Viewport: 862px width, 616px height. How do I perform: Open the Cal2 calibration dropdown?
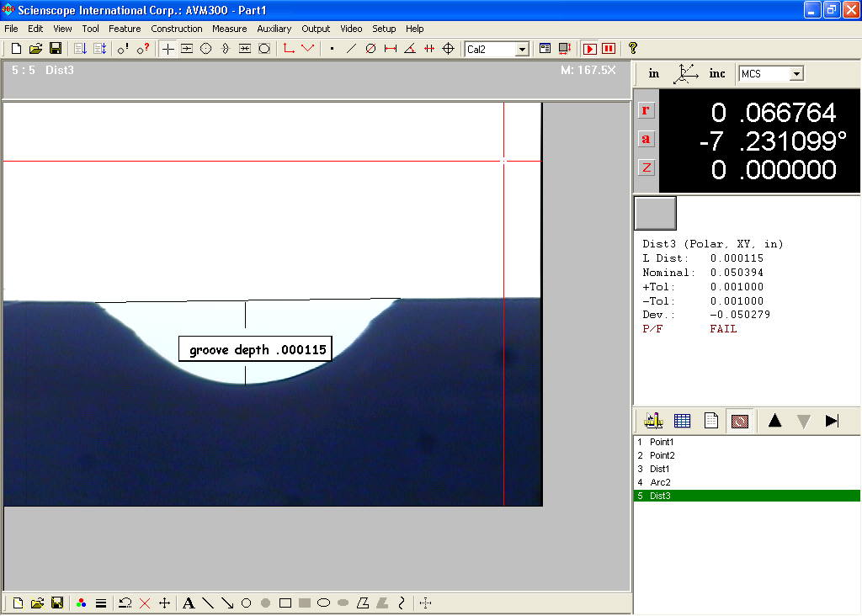pyautogui.click(x=522, y=49)
